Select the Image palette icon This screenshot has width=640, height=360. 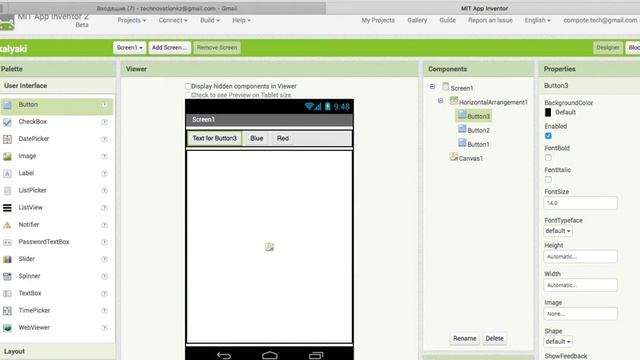7,156
